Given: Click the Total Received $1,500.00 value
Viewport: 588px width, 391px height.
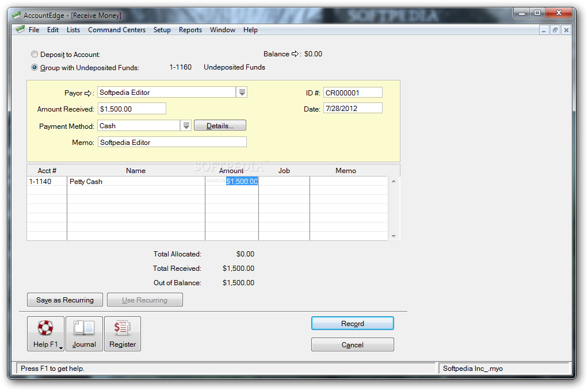Looking at the screenshot, I should point(239,269).
